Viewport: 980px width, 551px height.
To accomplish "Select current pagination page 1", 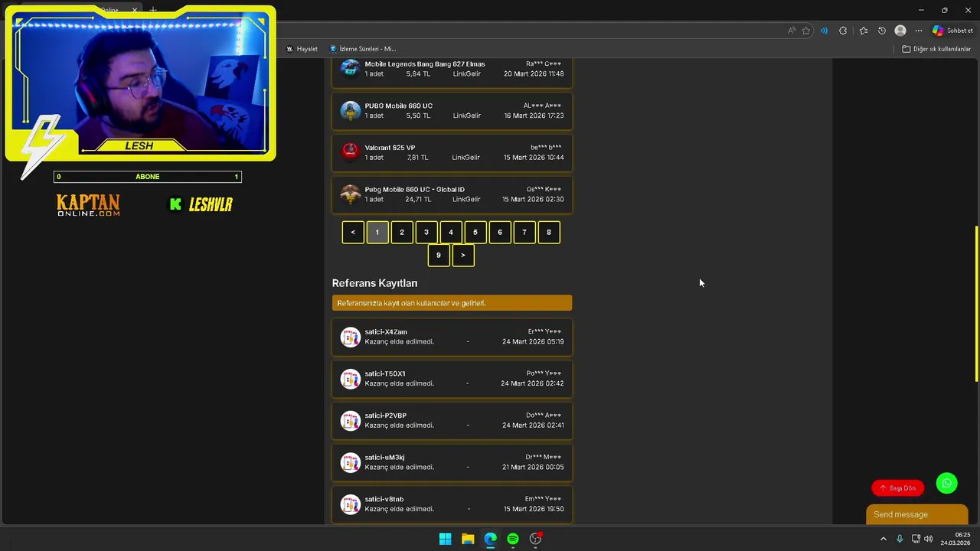I will coord(377,232).
